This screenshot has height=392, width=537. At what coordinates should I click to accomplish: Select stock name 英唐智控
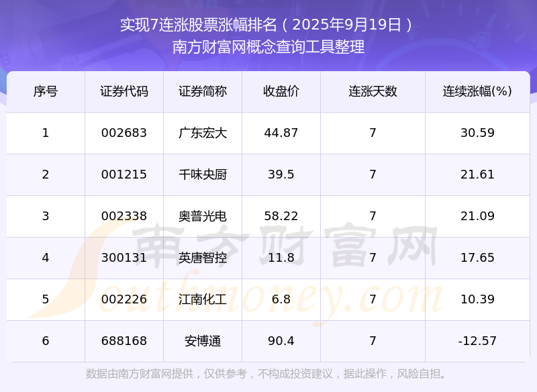(x=203, y=258)
